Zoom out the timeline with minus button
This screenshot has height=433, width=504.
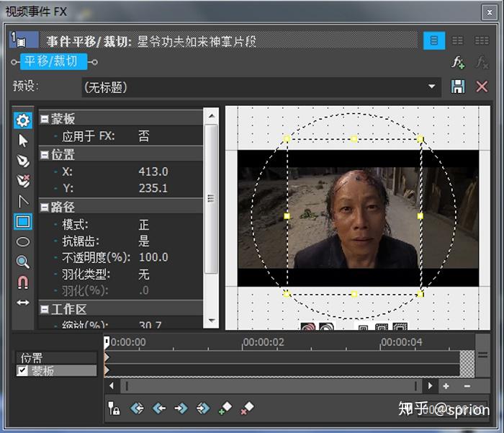click(x=467, y=386)
